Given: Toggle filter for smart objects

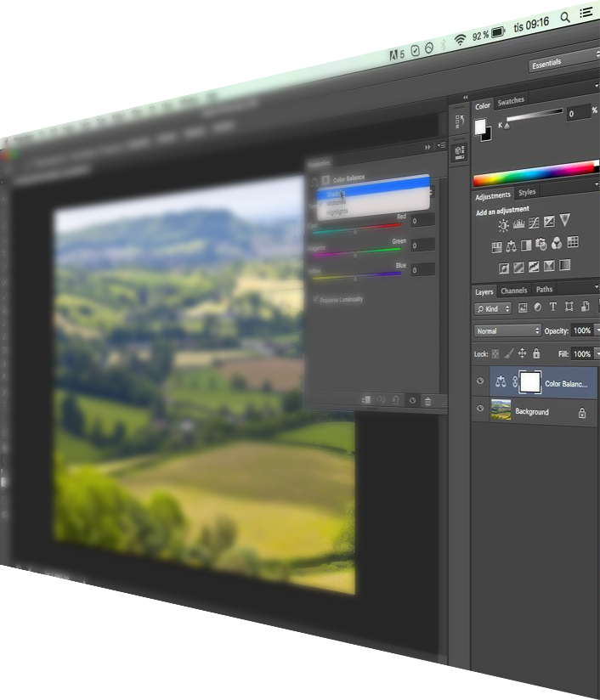Looking at the screenshot, I should [x=585, y=306].
